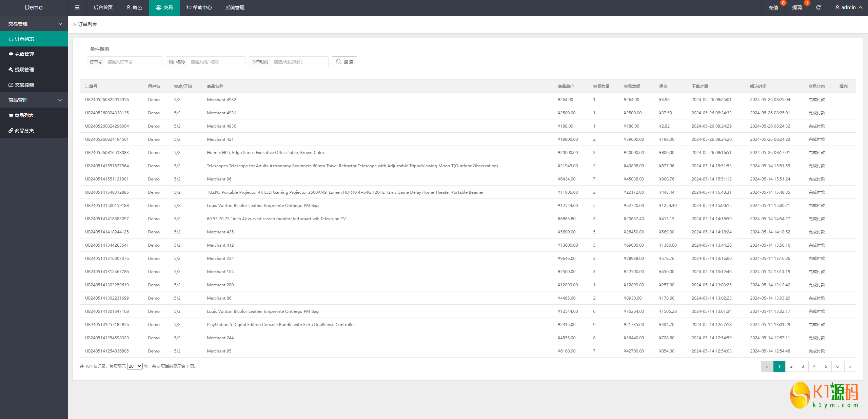Focus the 用户名称 input field
The image size is (868, 419).
pos(216,62)
